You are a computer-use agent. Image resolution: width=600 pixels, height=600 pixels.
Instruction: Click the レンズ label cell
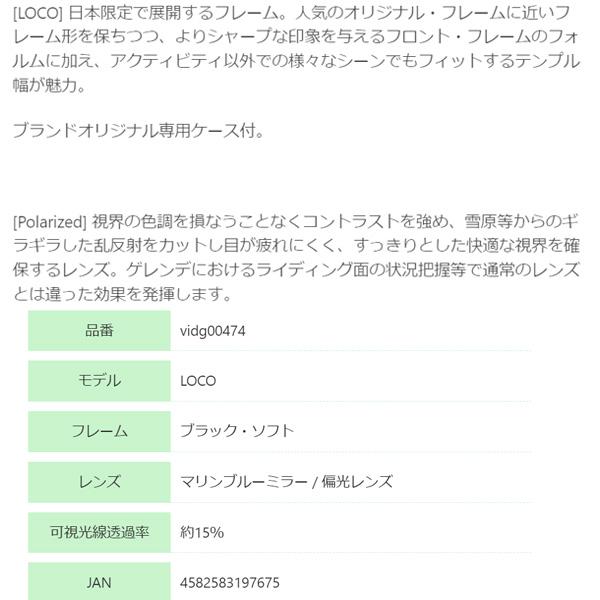tap(99, 482)
